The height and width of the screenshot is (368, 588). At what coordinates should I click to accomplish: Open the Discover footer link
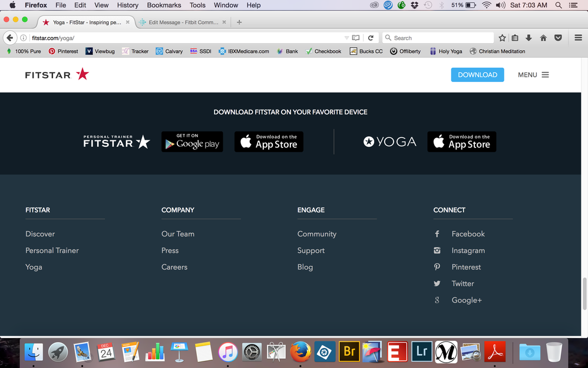point(40,234)
